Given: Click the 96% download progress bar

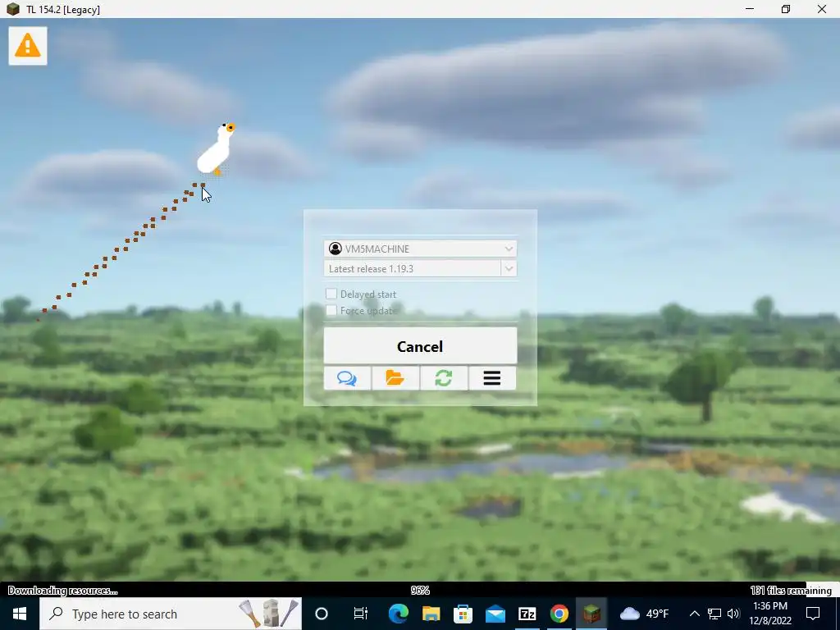Looking at the screenshot, I should [420, 591].
